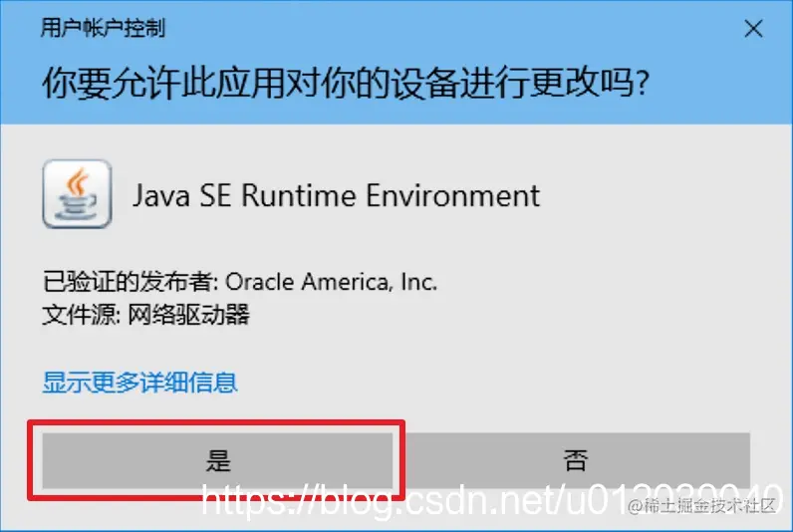The image size is (793, 532).
Task: Confirm with the 是 button
Action: [x=217, y=460]
